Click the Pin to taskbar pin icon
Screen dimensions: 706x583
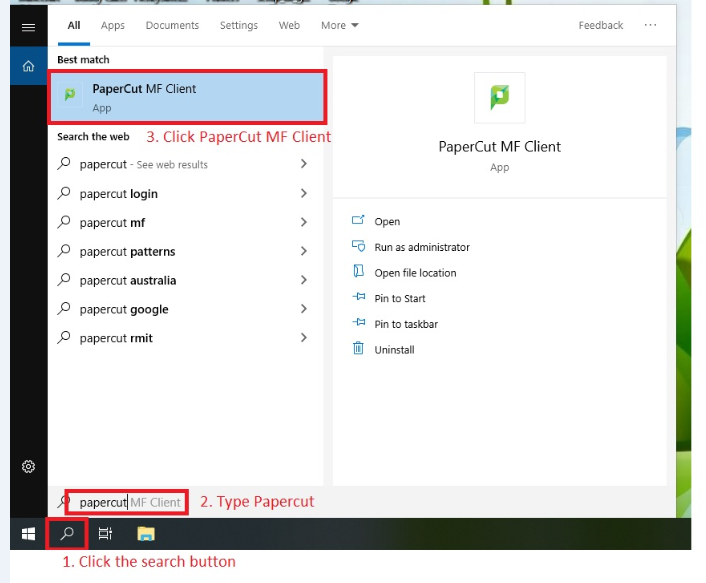(x=359, y=322)
